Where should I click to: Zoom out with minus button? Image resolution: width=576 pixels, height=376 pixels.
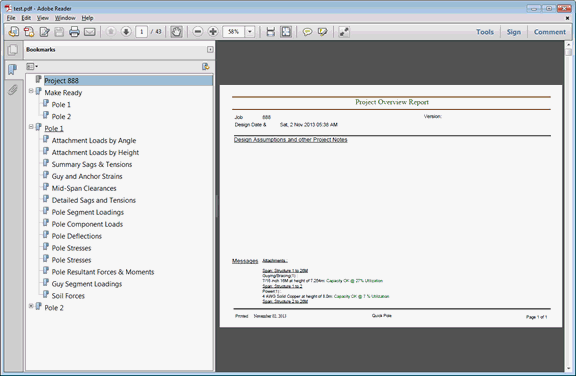198,32
